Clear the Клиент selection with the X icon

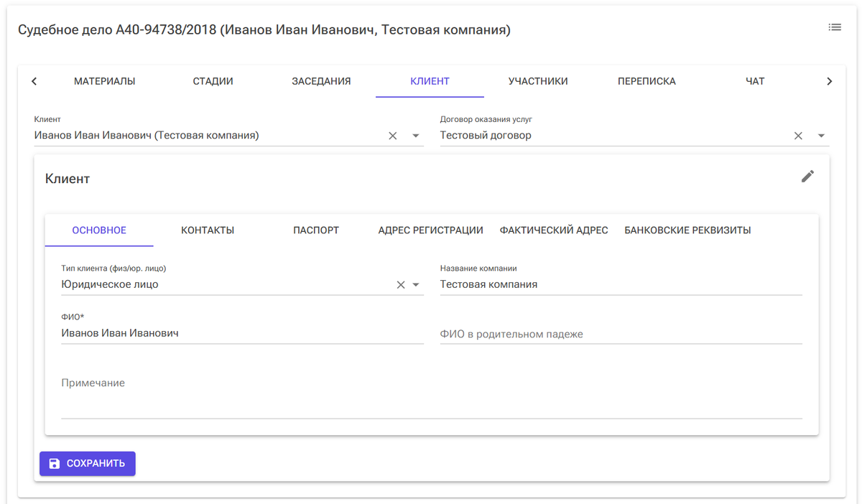coord(393,136)
